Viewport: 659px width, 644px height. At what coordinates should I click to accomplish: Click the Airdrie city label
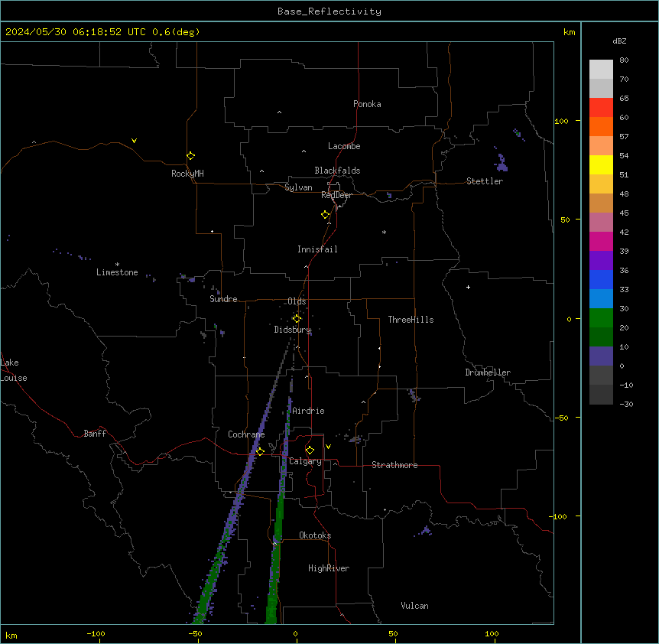coord(309,411)
